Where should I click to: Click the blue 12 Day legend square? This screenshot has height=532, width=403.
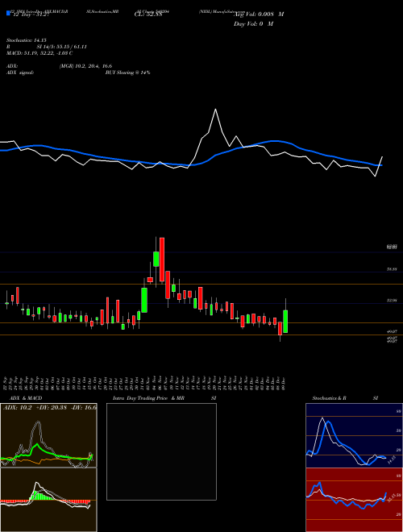8,13
